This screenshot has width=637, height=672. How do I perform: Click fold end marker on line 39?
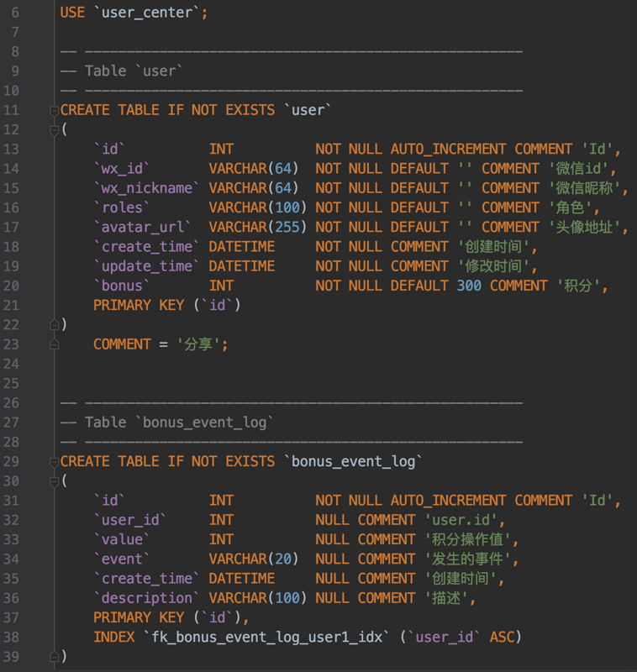[54, 656]
